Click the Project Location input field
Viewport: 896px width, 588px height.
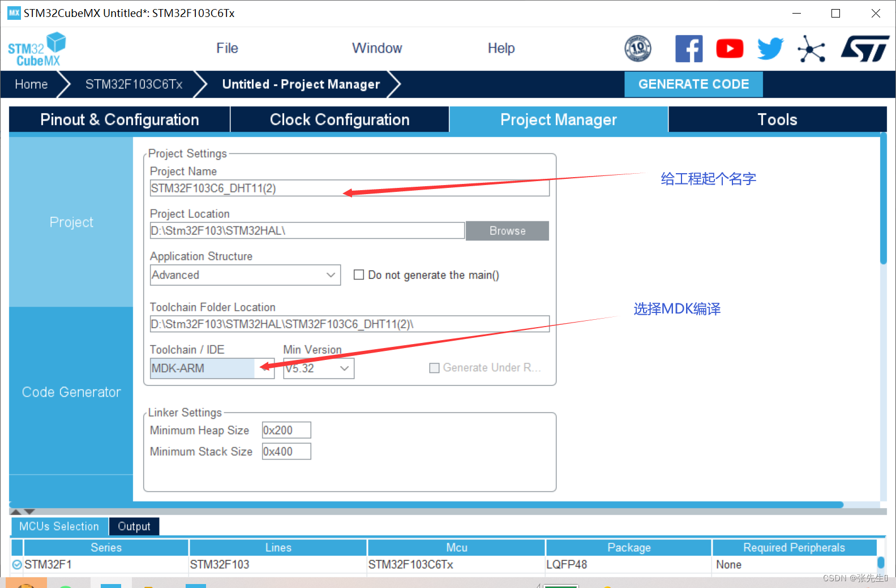[x=307, y=231]
